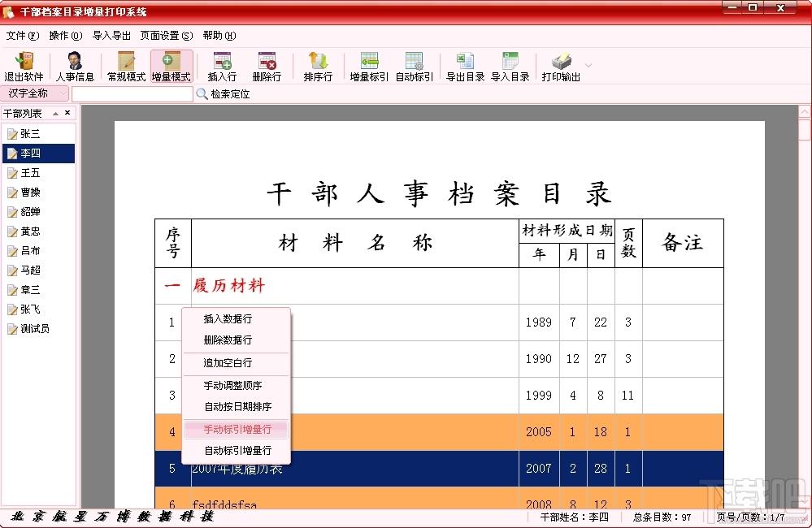
Task: Click the 插入行 insert row tool
Action: (x=222, y=67)
